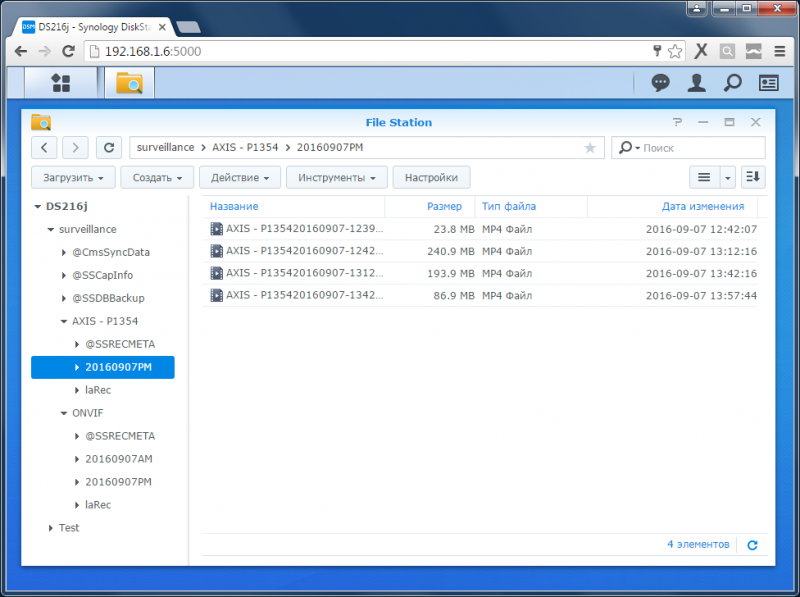Click the File Station taskbar icon
800x597 pixels.
129,83
